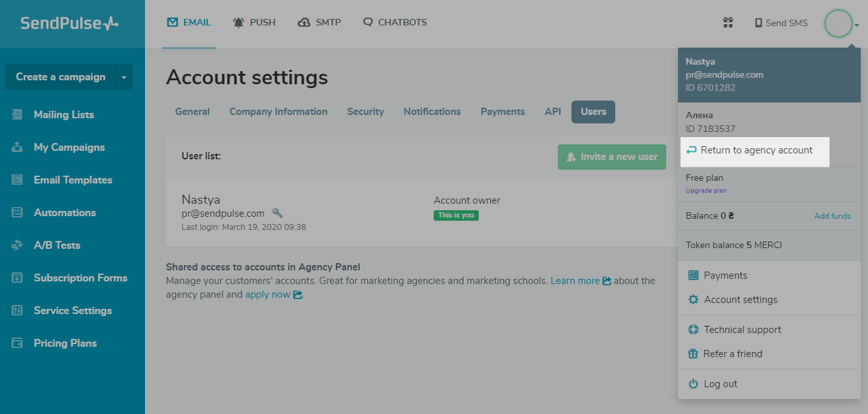This screenshot has height=414, width=868.
Task: Switch to the API tab
Action: pos(553,112)
